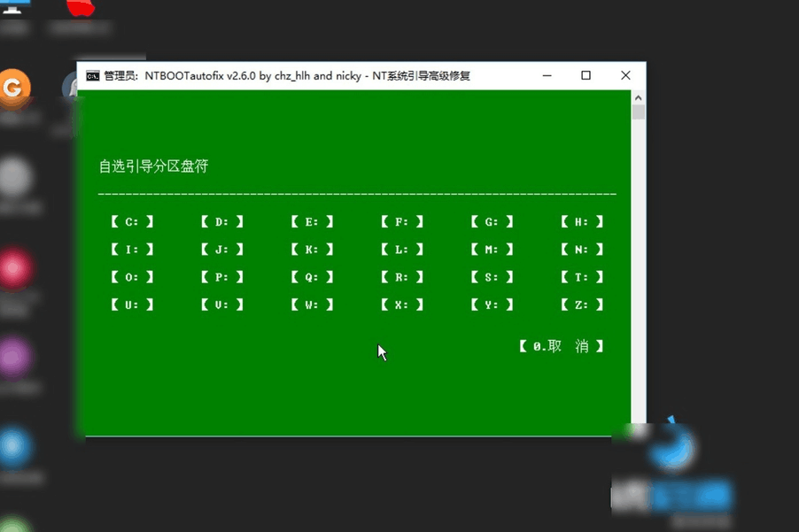Click the 0.取消 cancel option
The height and width of the screenshot is (532, 799).
[x=562, y=346]
